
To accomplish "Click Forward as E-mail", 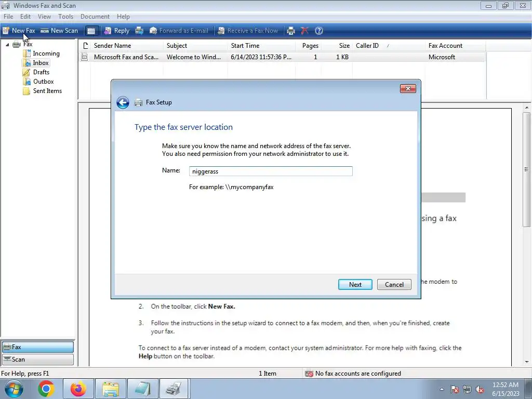I will pyautogui.click(x=179, y=31).
